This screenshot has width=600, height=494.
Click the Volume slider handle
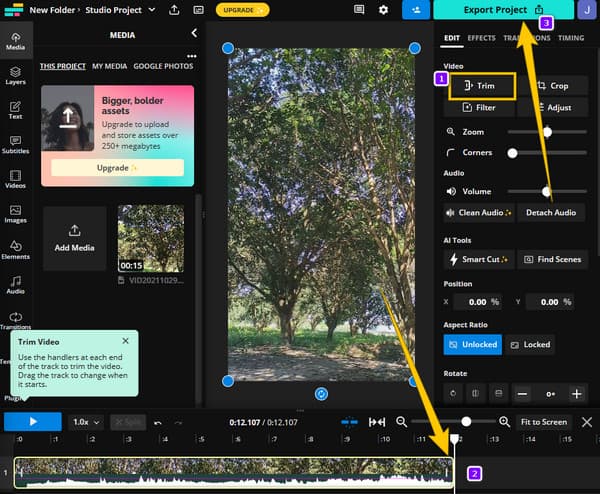pos(546,191)
